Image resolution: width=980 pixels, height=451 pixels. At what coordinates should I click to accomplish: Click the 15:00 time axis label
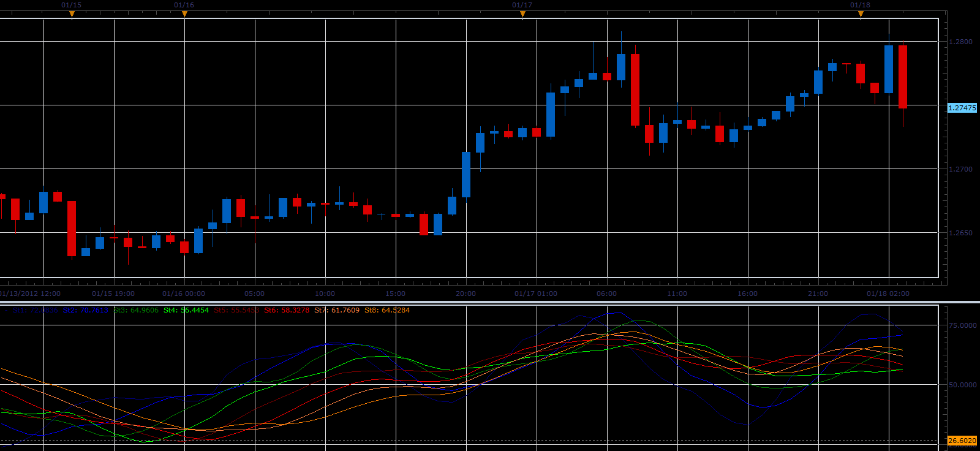[x=396, y=294]
